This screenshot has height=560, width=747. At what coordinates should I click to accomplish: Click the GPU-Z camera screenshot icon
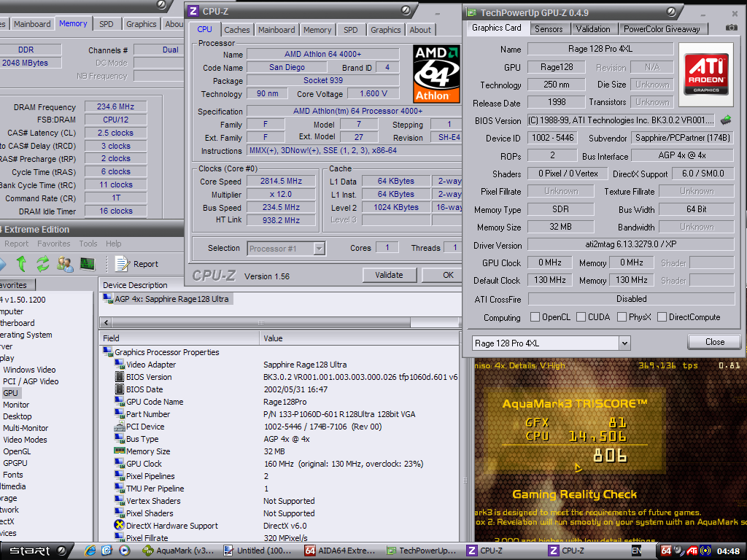tap(731, 28)
